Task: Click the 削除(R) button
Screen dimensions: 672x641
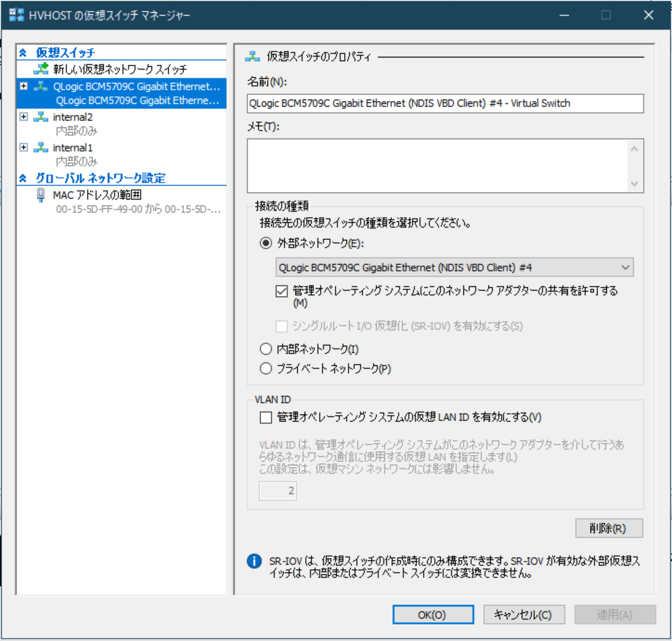Action: (x=609, y=528)
